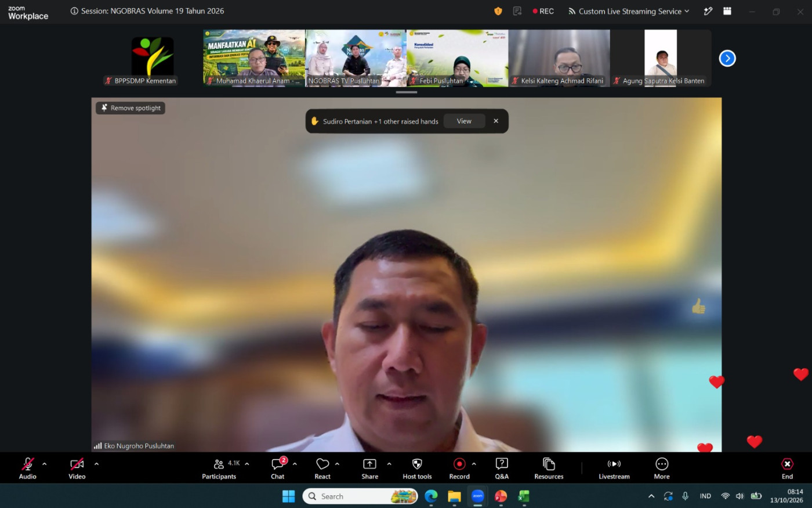
Task: Toggle recording with the Record button
Action: click(x=459, y=469)
